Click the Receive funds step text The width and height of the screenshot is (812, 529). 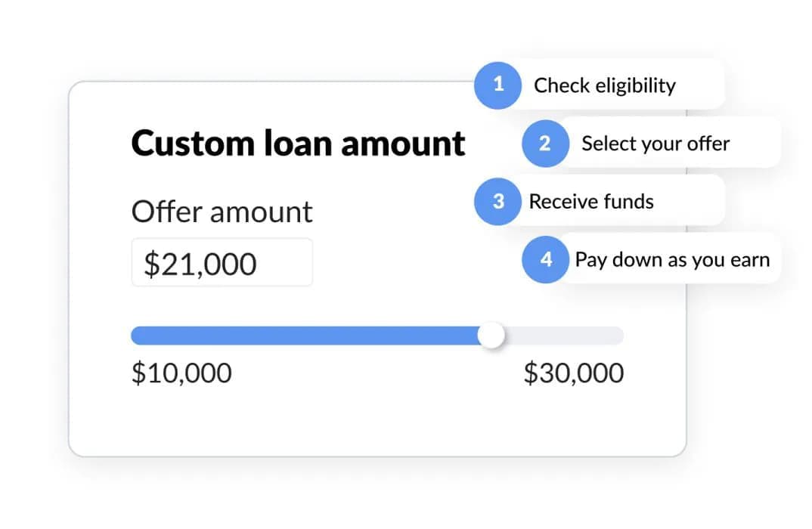pyautogui.click(x=590, y=202)
